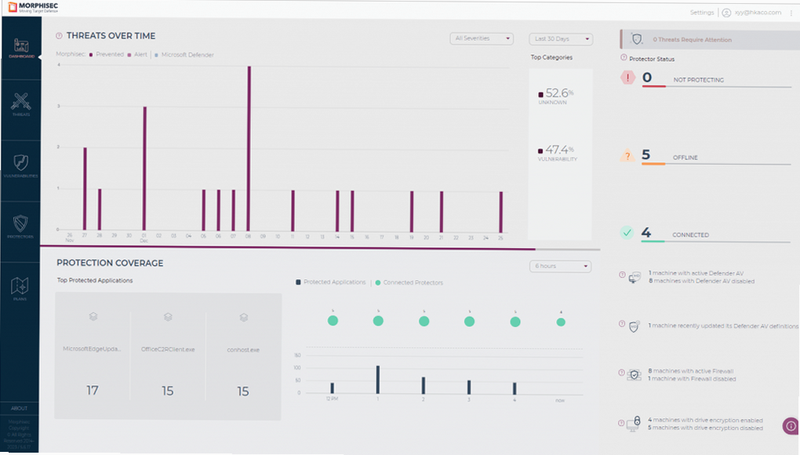This screenshot has height=455, width=800.
Task: Open the All Severities dropdown
Action: coord(482,38)
